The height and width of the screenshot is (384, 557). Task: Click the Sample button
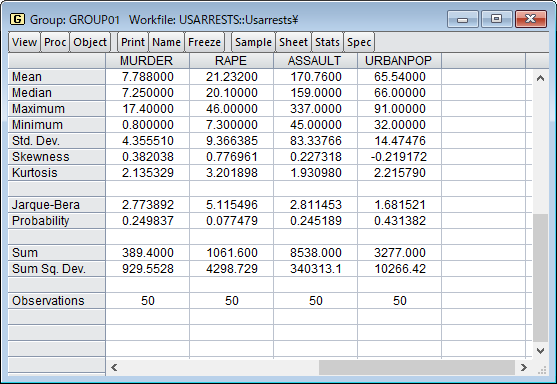pos(253,42)
